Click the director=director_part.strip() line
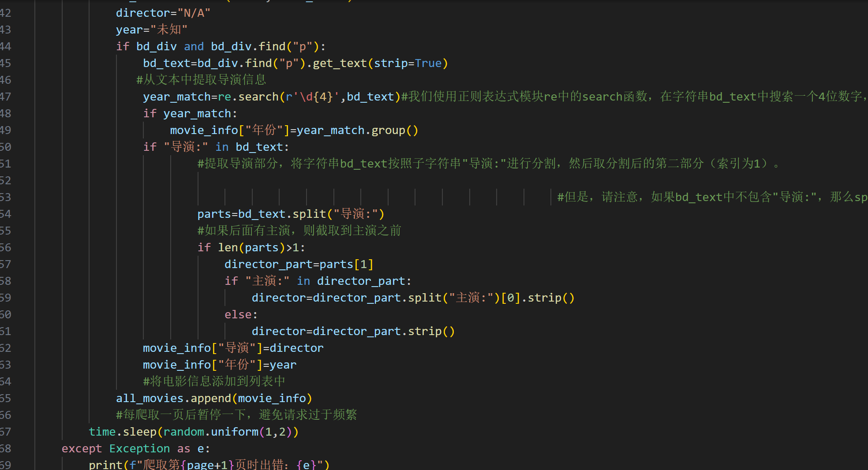The height and width of the screenshot is (470, 868). click(353, 332)
